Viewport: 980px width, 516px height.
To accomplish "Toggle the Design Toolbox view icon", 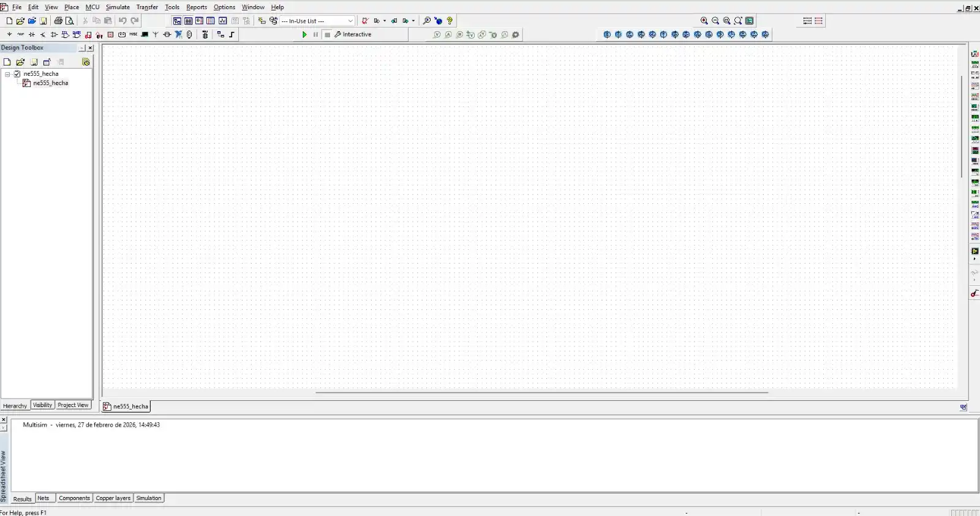I will pyautogui.click(x=177, y=21).
